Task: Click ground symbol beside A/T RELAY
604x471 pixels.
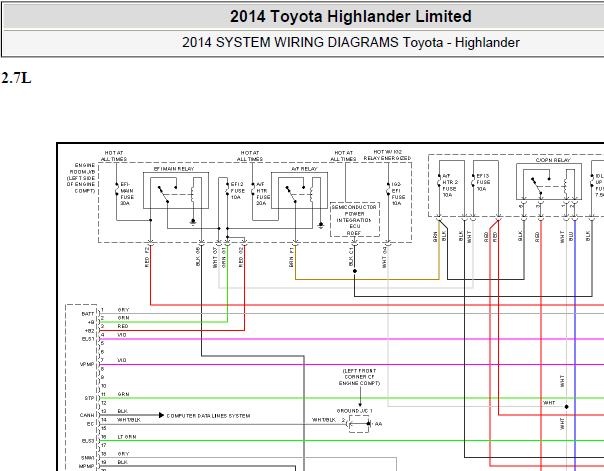Action: (321, 224)
